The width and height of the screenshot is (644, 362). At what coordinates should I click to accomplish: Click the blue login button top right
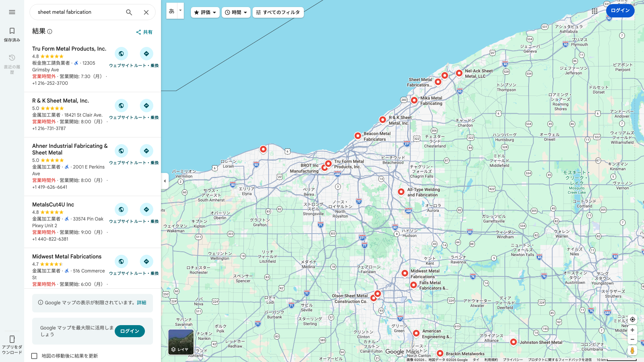click(x=620, y=11)
